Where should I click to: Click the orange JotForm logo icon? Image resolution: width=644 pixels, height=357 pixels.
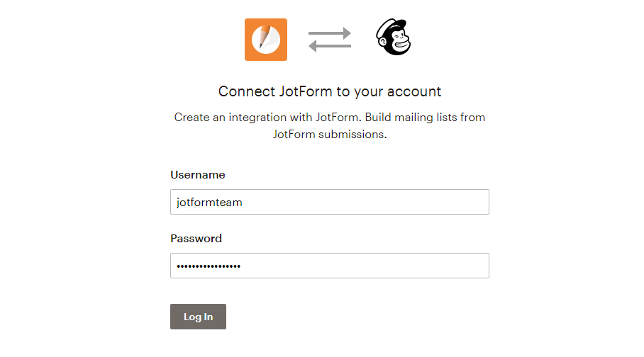[x=266, y=40]
